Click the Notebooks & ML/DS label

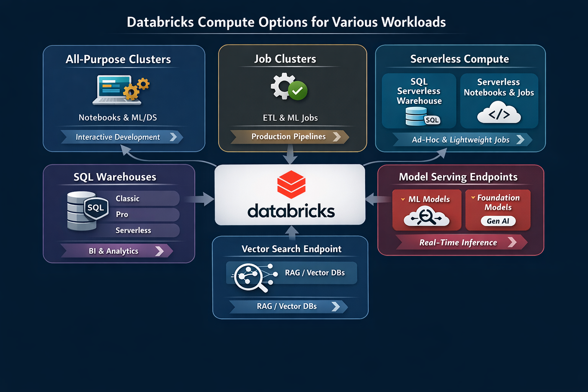point(118,118)
